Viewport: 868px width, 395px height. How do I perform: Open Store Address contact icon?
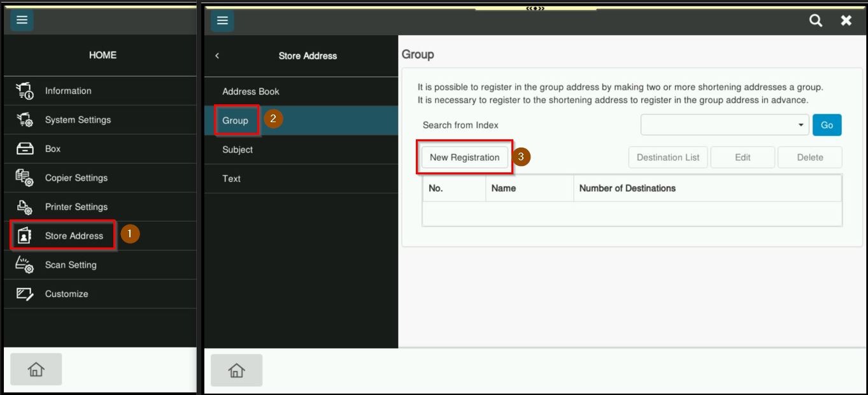coord(24,236)
